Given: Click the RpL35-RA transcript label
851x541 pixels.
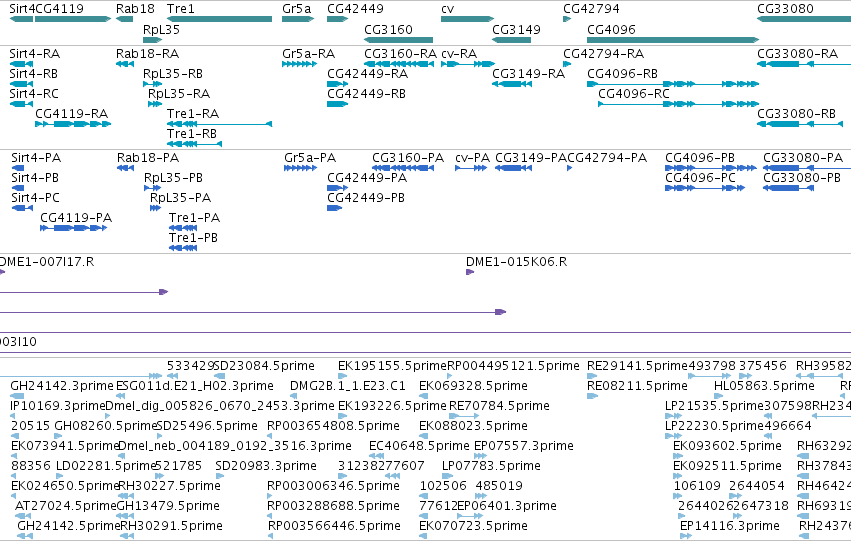Looking at the screenshot, I should 179,94.
